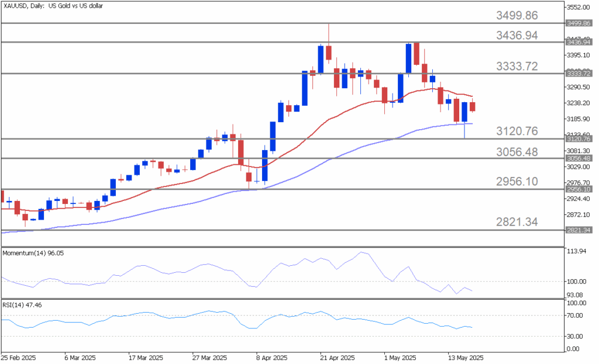This screenshot has width=599, height=364.
Task: Click the 3238.20 value on the price scale
Action: (x=579, y=103)
